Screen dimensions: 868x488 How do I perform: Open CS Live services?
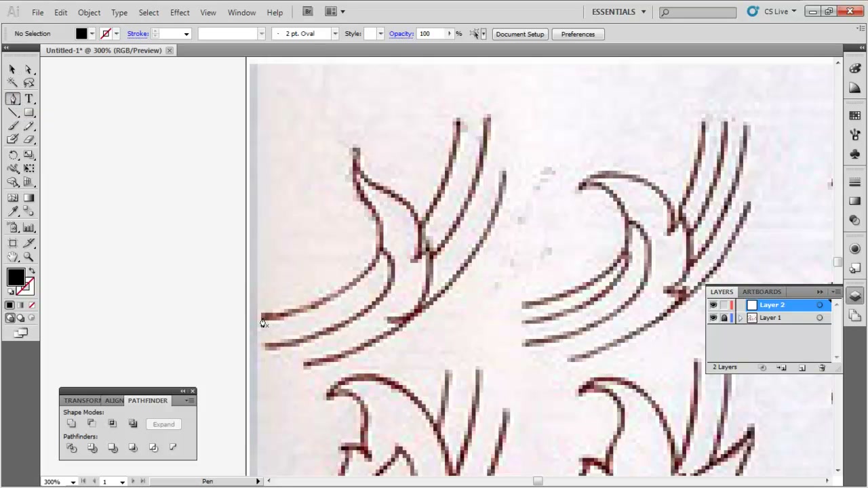tap(772, 12)
